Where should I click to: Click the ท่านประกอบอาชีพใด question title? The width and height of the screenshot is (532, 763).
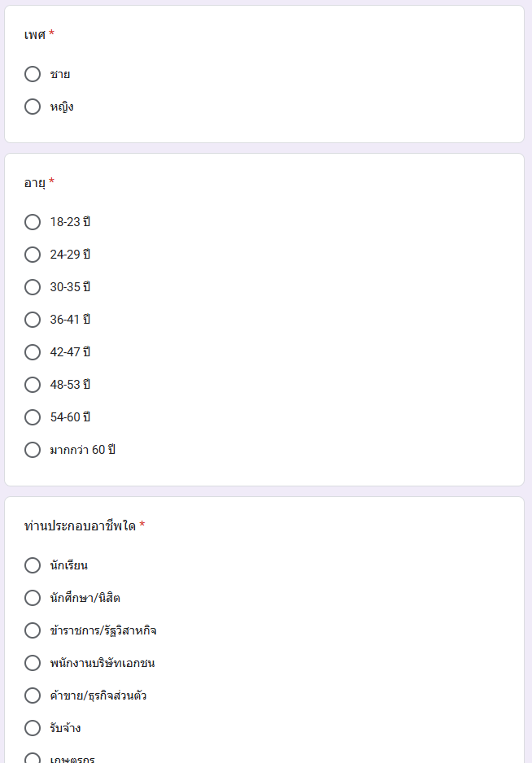coord(80,525)
